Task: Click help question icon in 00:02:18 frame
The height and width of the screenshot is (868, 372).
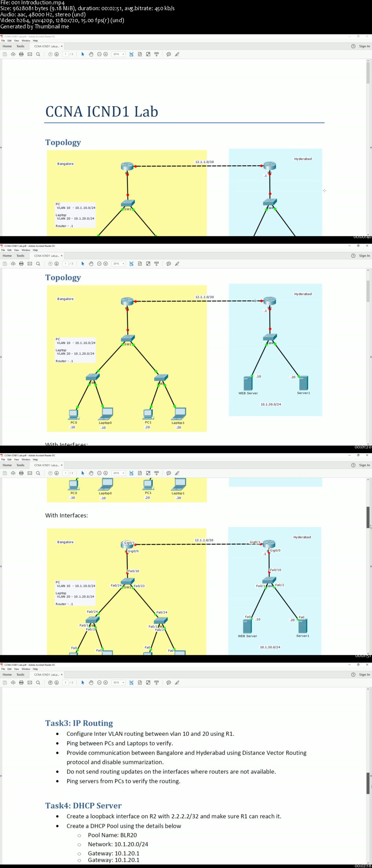Action: (353, 675)
